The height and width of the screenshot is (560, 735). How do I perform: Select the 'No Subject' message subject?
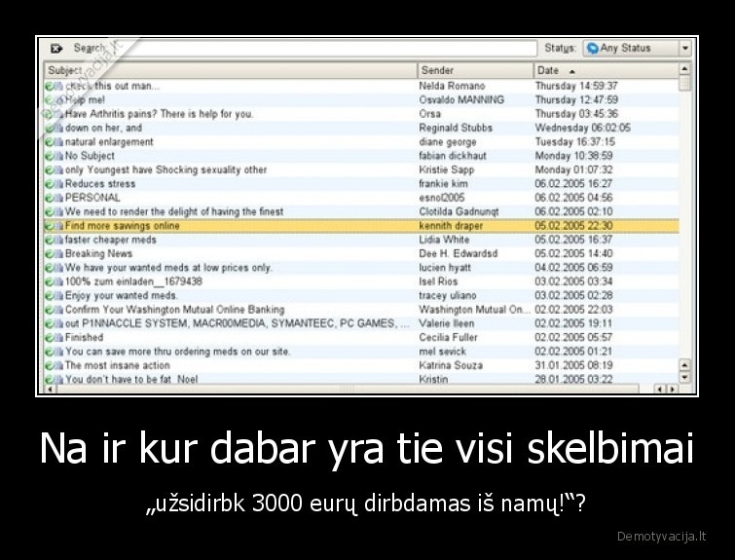click(x=90, y=156)
